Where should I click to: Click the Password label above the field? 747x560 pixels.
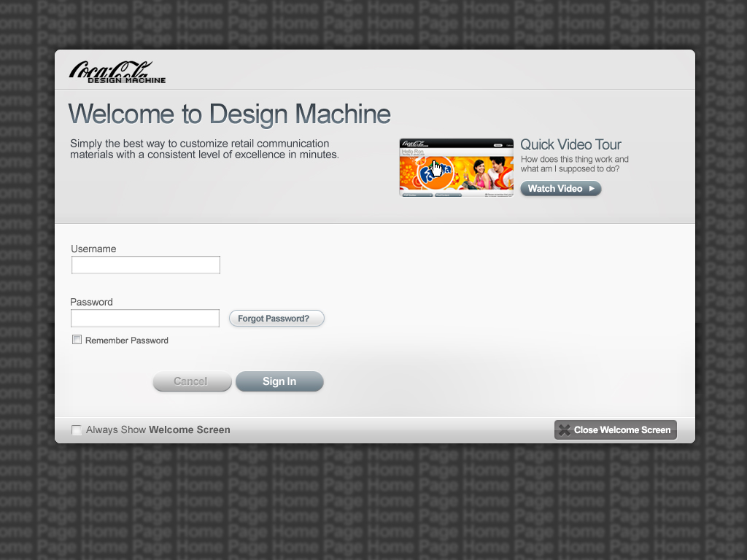91,303
